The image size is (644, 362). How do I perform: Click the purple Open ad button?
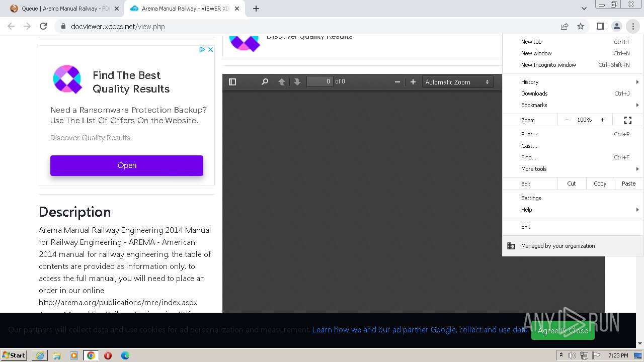[x=127, y=165]
